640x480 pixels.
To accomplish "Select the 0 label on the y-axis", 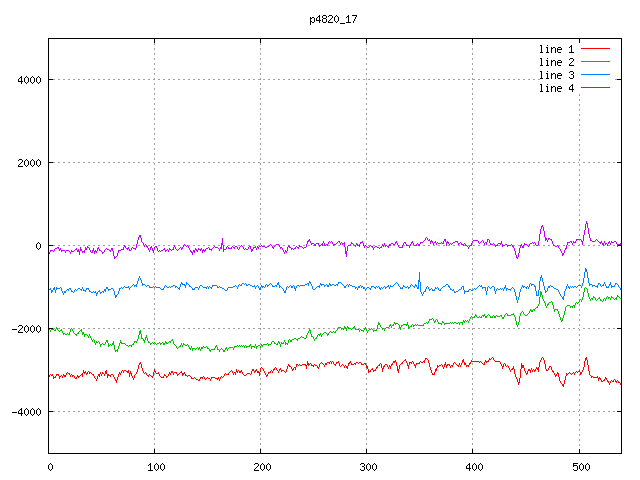I will [38, 246].
